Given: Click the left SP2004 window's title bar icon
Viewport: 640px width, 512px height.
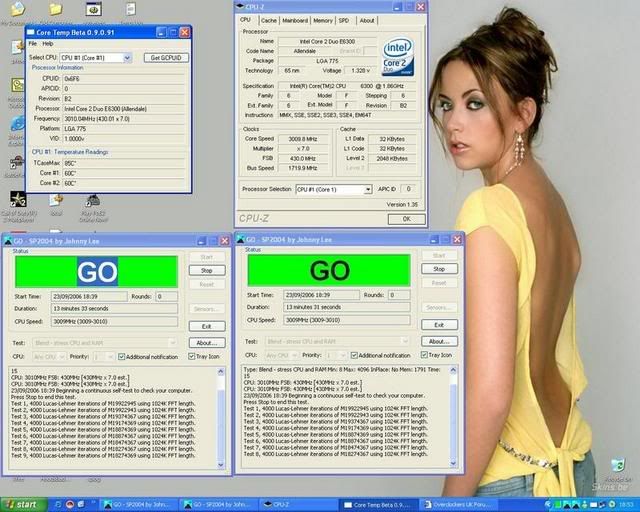Looking at the screenshot, I should pyautogui.click(x=7, y=241).
